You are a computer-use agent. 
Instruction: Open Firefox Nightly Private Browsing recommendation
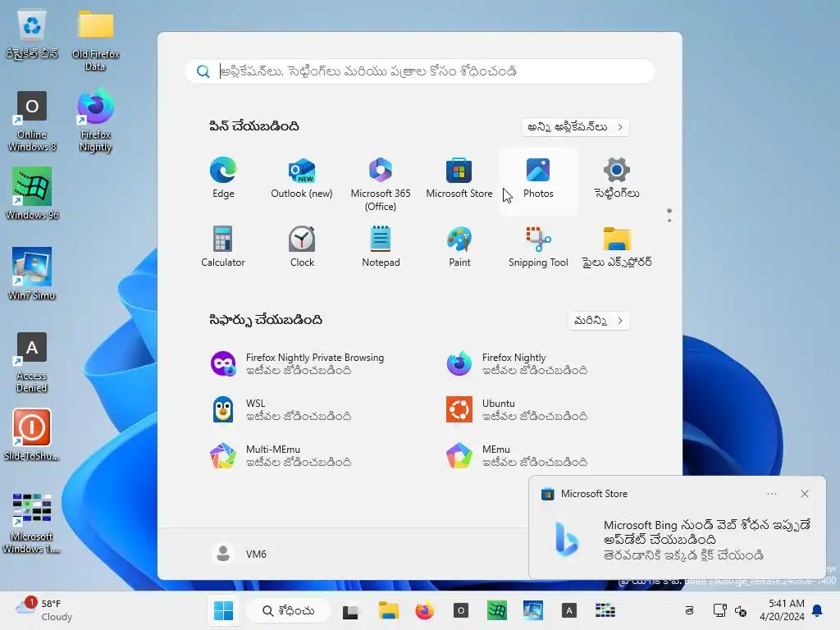point(314,363)
